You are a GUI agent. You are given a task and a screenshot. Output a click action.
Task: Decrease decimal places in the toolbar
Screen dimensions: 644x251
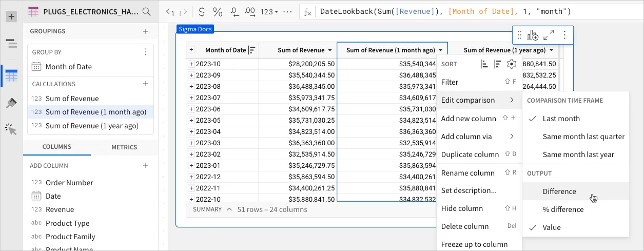(x=235, y=12)
